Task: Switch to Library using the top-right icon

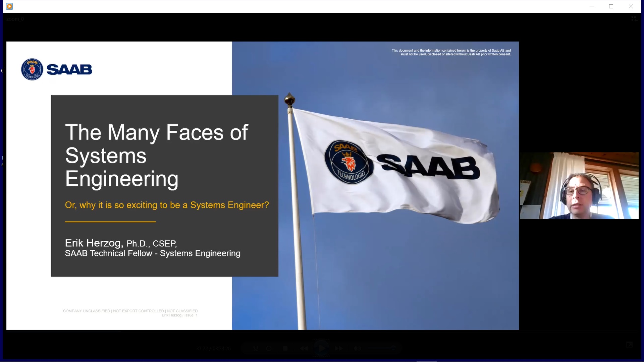Action: pos(634,19)
